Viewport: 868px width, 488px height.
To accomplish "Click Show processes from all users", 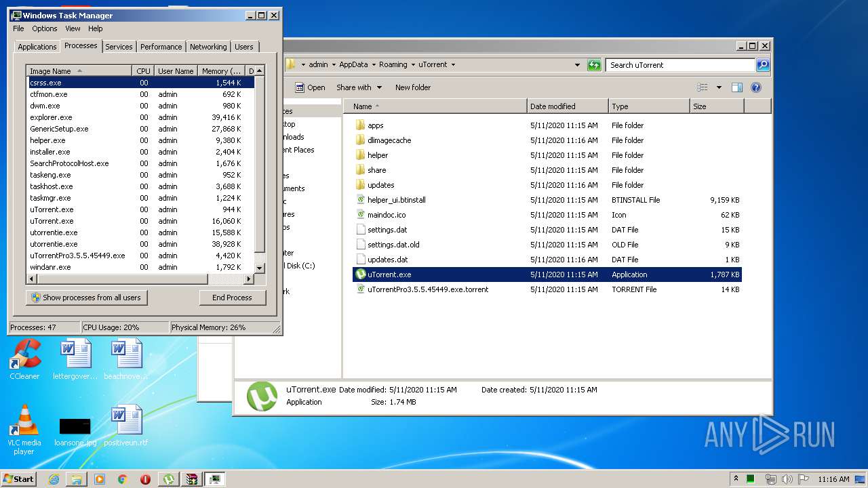I will 86,298.
